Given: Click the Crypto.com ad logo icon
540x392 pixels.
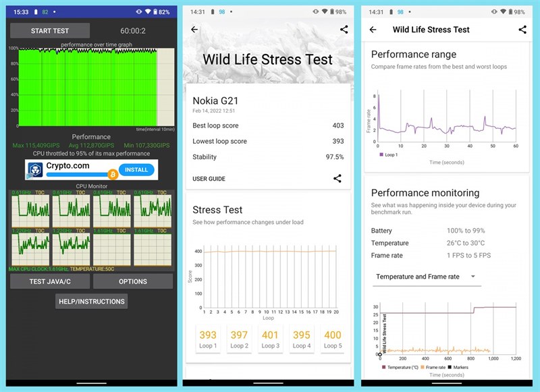Looking at the screenshot, I should coord(36,169).
